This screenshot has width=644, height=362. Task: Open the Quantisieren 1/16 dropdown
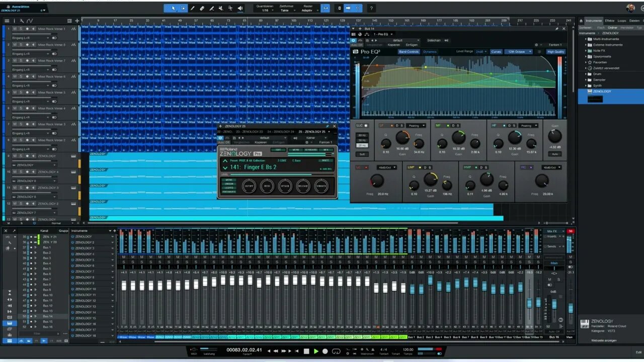tap(265, 10)
